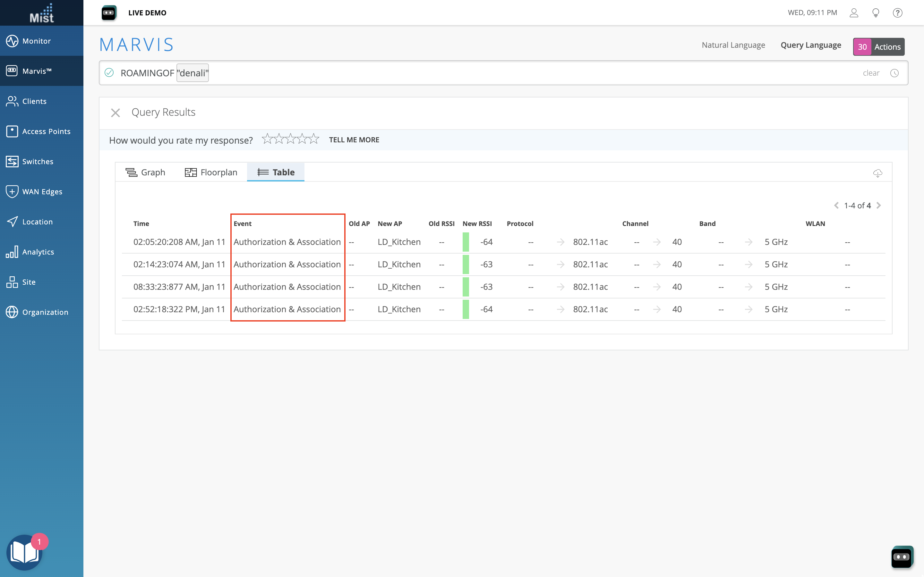Open the Marvis chatbot icon bottom right

click(902, 557)
